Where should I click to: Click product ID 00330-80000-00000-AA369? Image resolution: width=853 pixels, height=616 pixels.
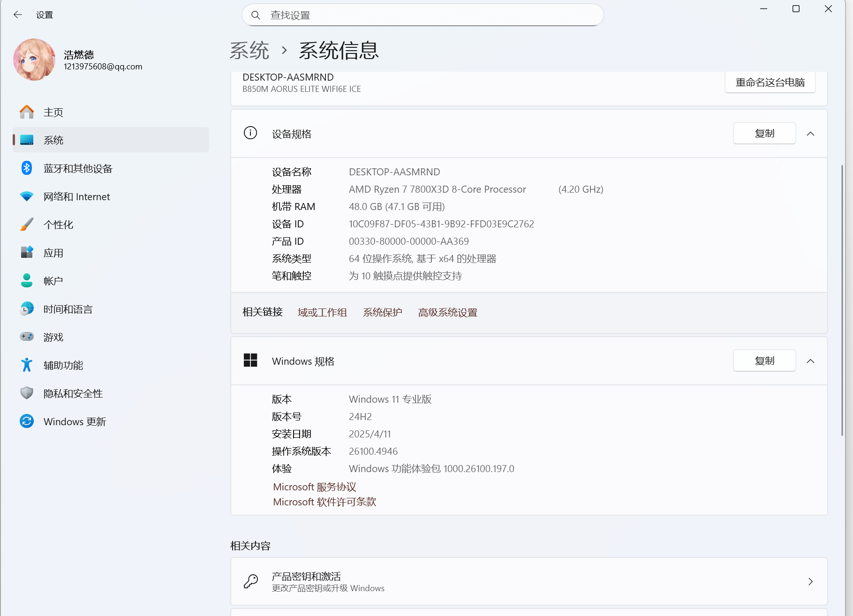409,241
